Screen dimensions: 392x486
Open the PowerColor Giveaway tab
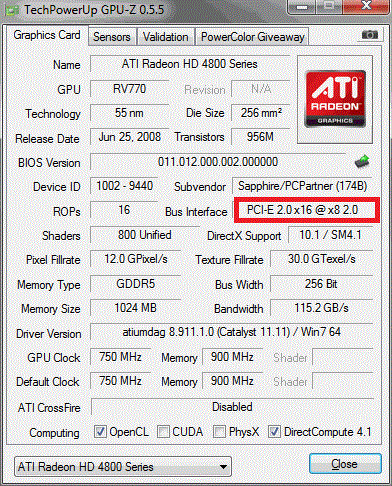[253, 37]
